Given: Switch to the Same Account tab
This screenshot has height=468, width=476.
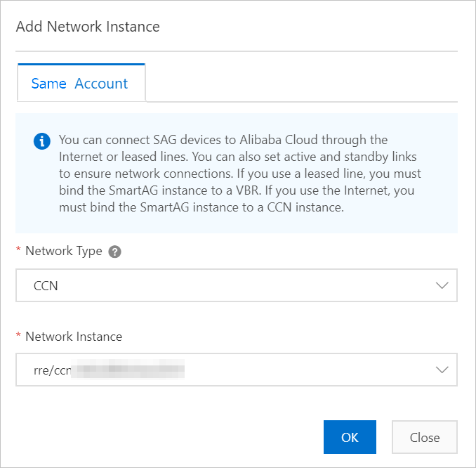Looking at the screenshot, I should tap(81, 83).
